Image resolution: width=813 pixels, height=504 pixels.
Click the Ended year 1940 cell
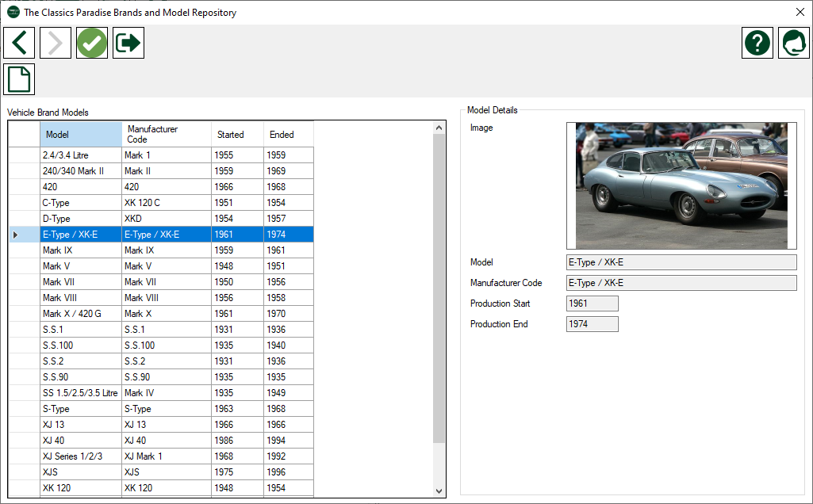(289, 346)
